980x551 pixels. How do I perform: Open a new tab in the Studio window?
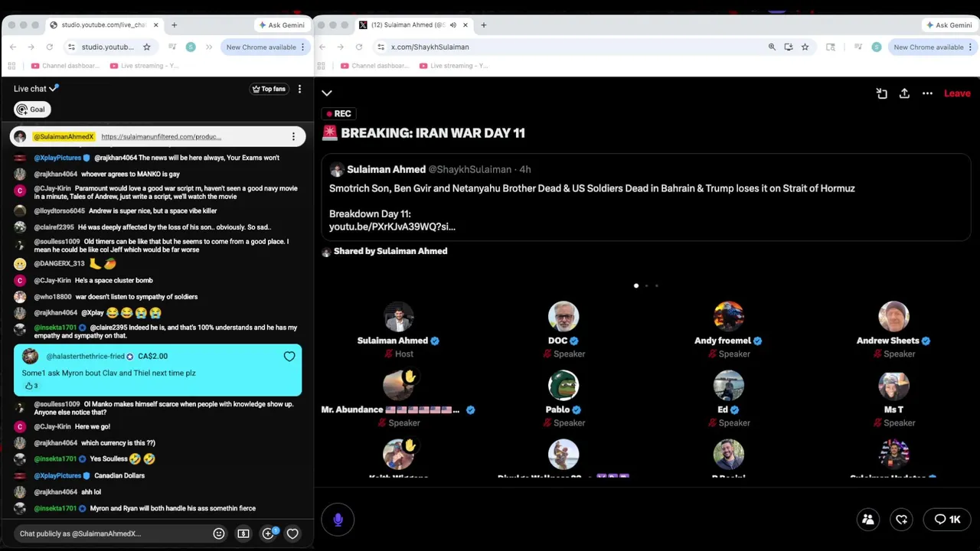[174, 25]
